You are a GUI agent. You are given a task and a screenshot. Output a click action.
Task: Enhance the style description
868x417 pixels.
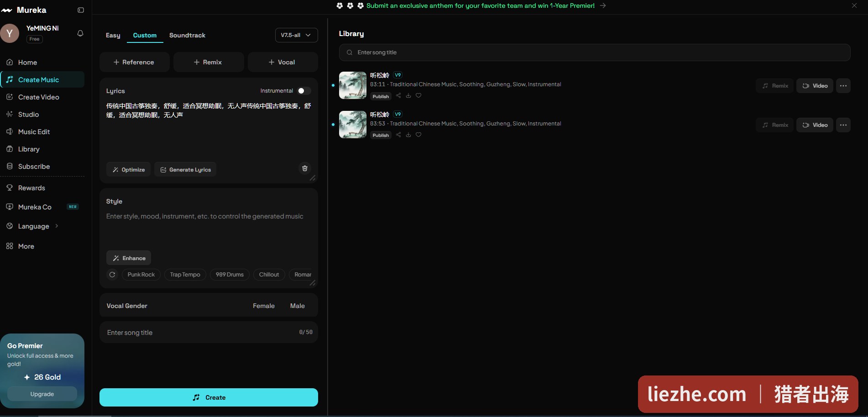pos(129,258)
